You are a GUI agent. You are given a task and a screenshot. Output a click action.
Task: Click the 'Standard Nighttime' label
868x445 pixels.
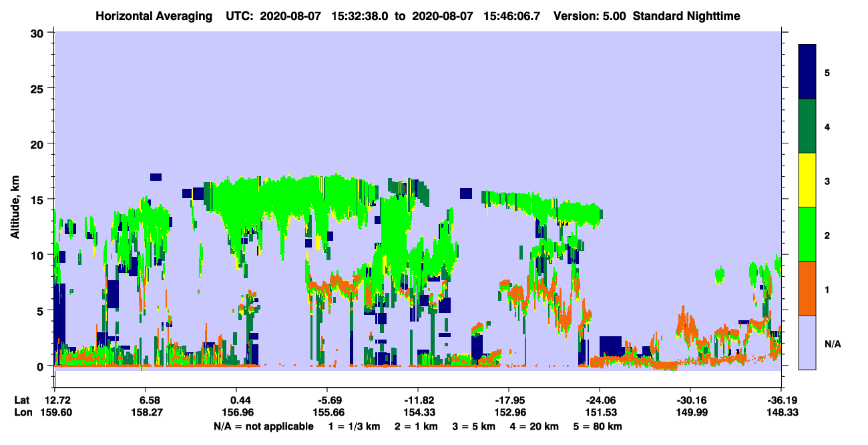(x=686, y=16)
